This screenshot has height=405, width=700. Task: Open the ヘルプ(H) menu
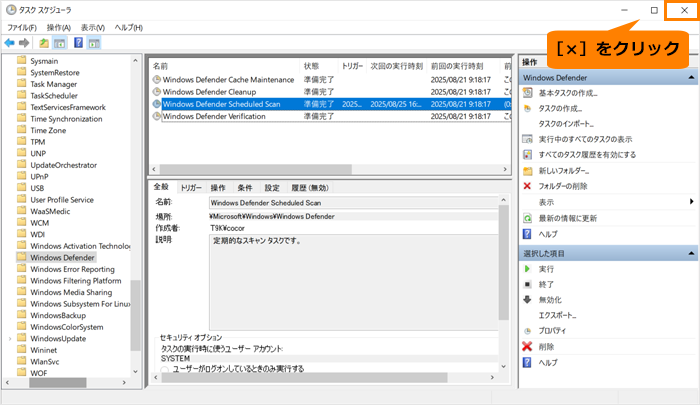(129, 28)
